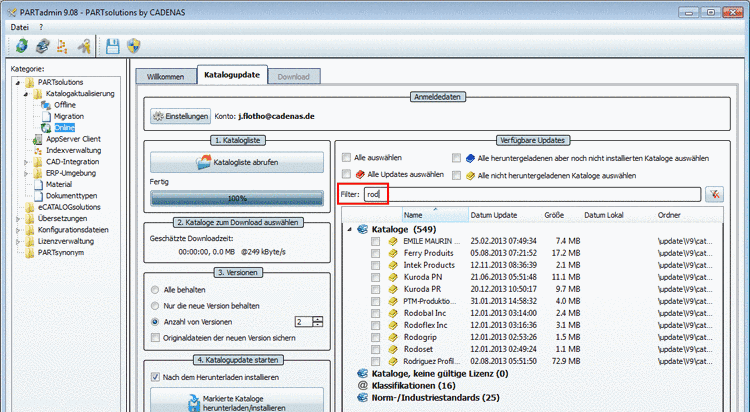Open the Dokumenttypen tree item
The width and height of the screenshot is (750, 412).
click(71, 196)
